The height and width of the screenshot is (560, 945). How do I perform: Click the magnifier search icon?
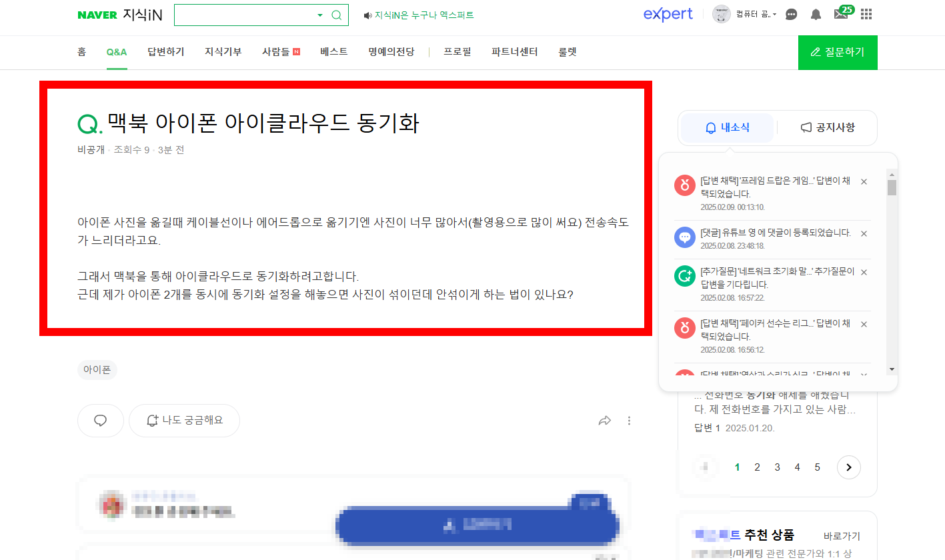pos(337,15)
